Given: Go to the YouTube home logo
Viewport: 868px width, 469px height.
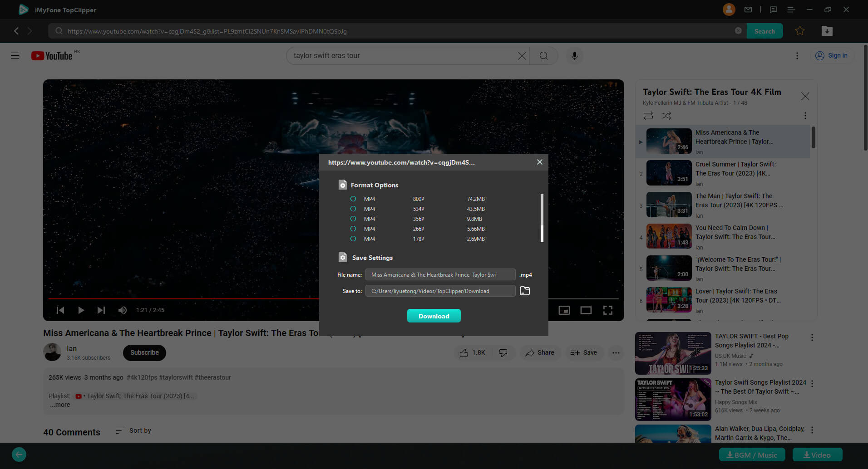Looking at the screenshot, I should [52, 56].
